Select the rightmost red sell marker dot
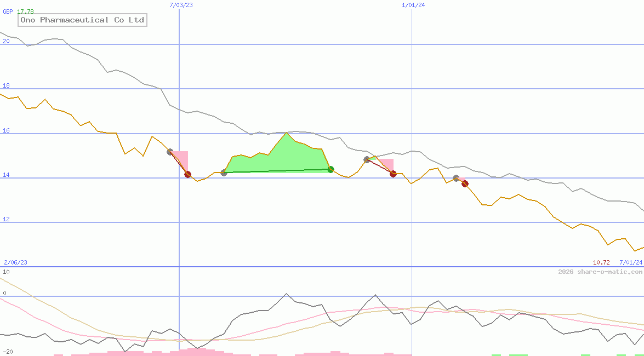644x356 pixels. pos(464,184)
